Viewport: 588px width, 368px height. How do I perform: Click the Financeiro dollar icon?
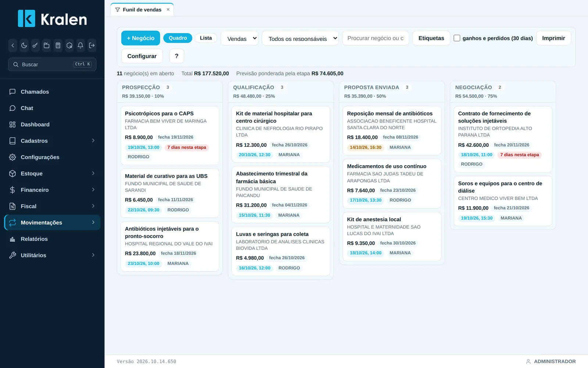[12, 190]
